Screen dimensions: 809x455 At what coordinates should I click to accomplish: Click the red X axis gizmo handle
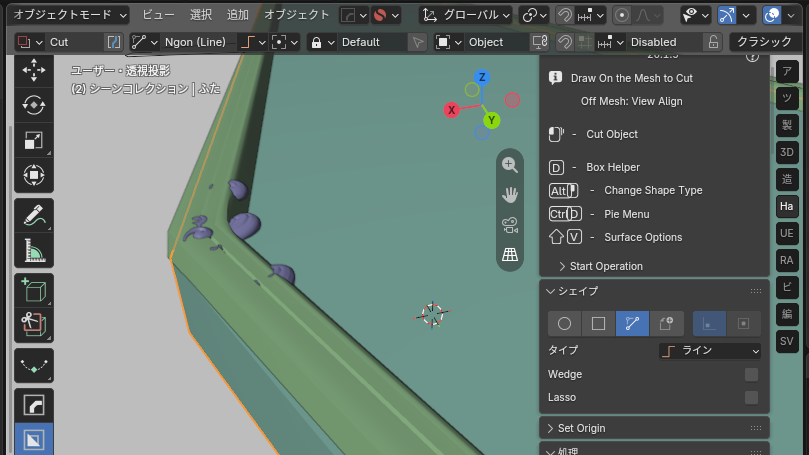[451, 110]
